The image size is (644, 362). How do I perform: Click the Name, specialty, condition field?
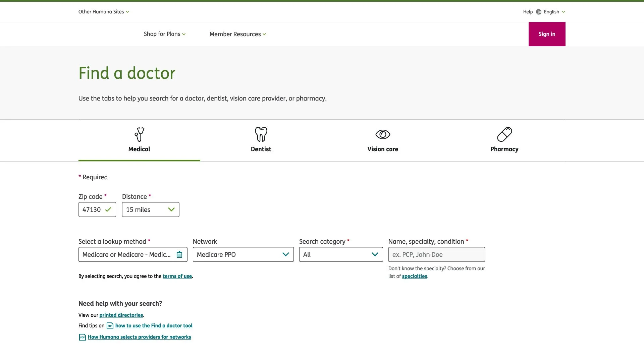click(436, 254)
